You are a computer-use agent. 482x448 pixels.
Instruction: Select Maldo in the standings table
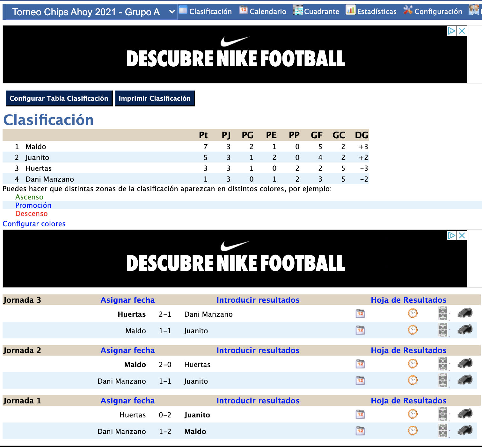(36, 147)
